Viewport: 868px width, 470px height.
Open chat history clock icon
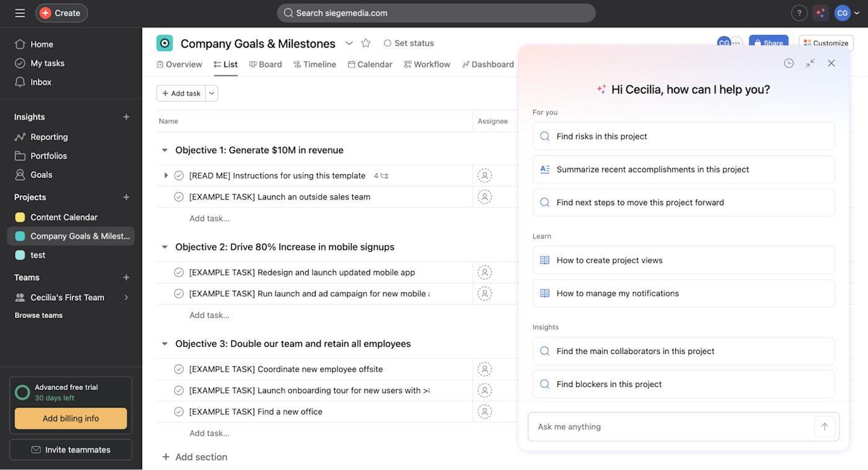coord(789,63)
